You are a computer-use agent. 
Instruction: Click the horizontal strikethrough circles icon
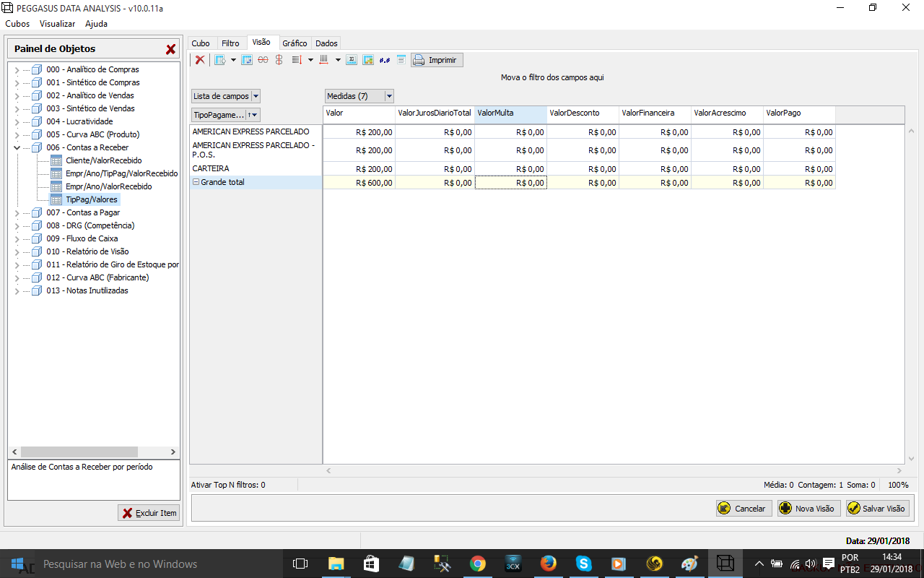point(263,60)
